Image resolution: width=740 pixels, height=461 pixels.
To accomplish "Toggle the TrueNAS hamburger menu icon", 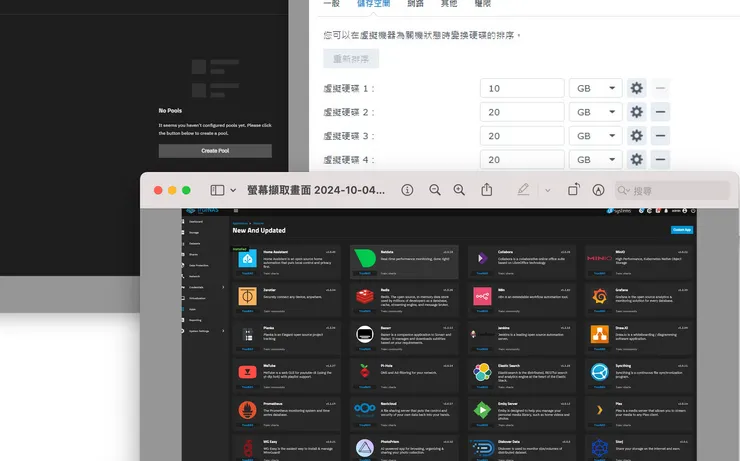I will (236, 211).
